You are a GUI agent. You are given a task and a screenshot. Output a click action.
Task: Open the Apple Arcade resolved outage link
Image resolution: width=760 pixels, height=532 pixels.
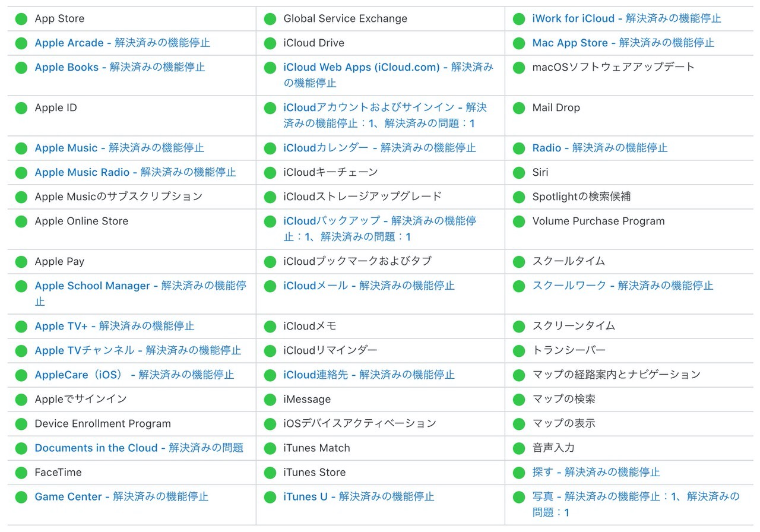(x=122, y=43)
